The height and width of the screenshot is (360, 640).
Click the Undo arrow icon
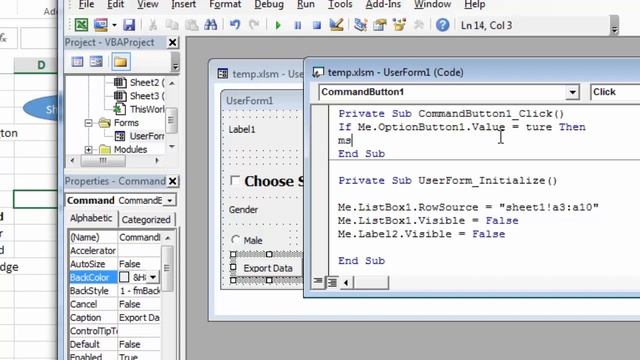tap(235, 25)
